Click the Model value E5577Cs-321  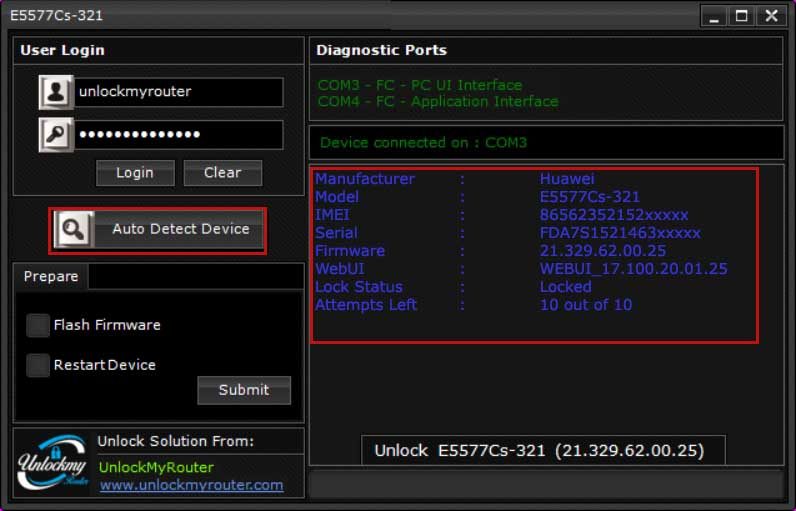[590, 197]
